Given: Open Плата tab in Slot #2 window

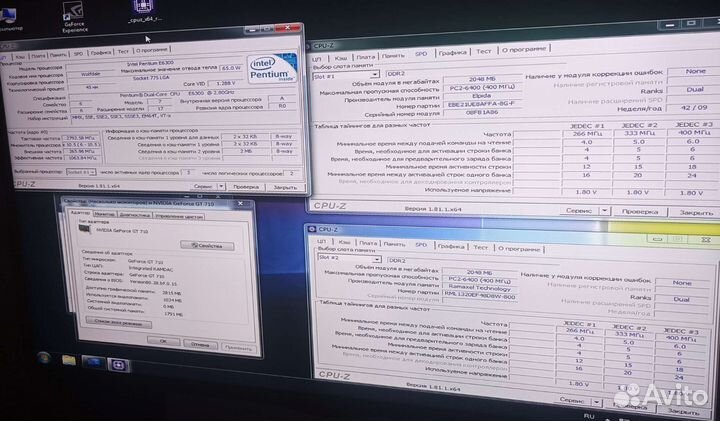Looking at the screenshot, I should 368,243.
